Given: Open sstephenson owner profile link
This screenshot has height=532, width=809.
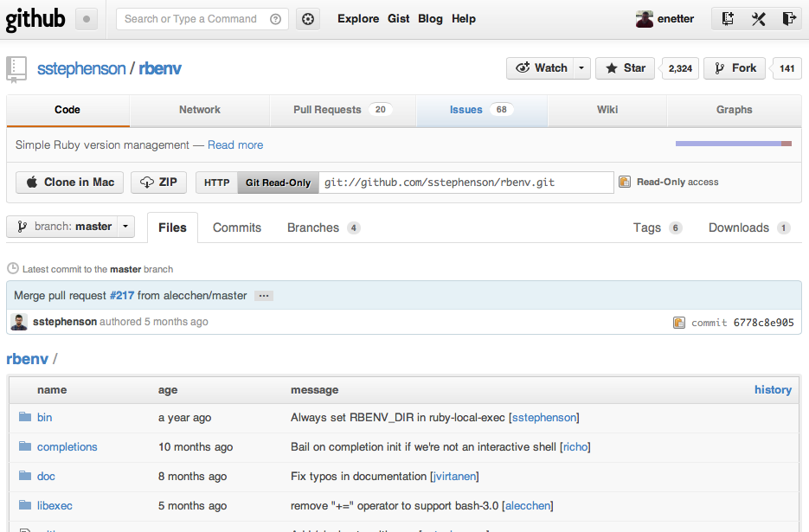Looking at the screenshot, I should tap(81, 68).
